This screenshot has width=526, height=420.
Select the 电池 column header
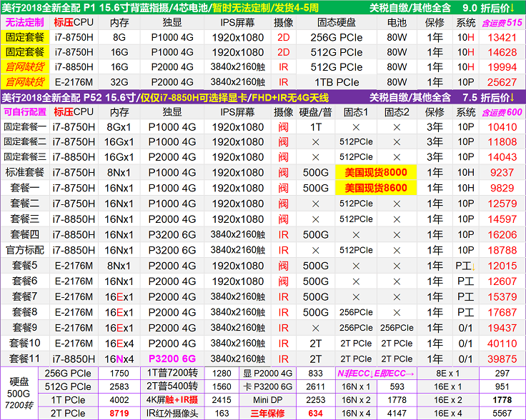coord(397,22)
